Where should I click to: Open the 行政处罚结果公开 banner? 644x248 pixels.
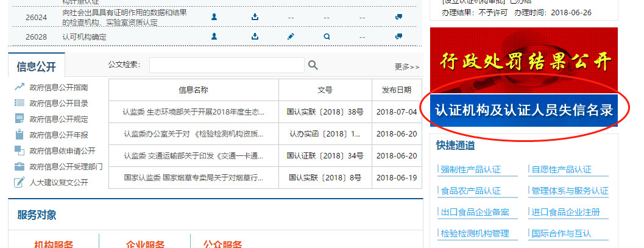523,61
